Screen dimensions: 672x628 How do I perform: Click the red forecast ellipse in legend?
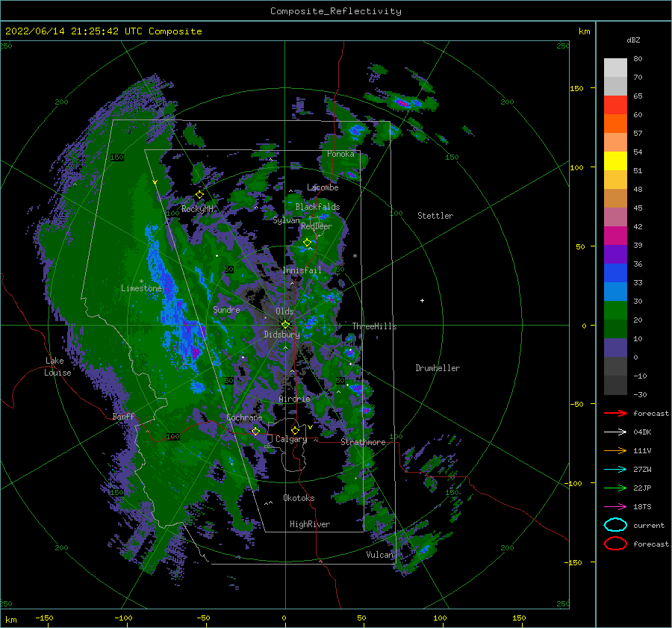pos(615,544)
